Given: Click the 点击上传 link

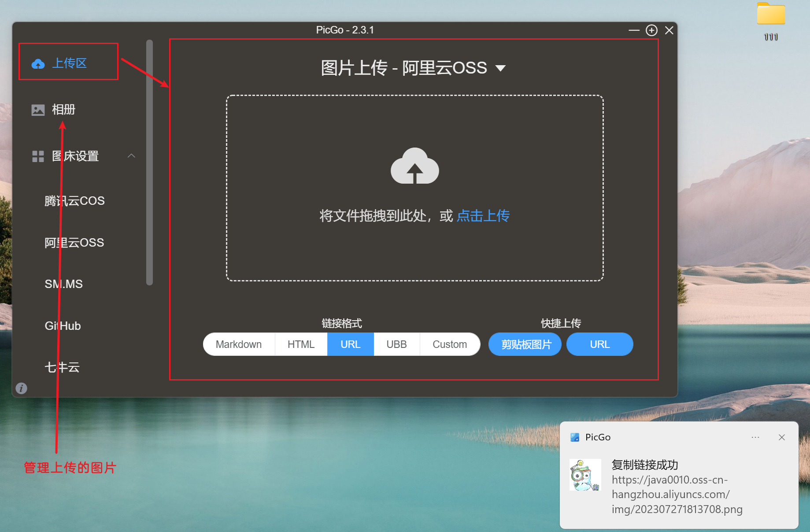Looking at the screenshot, I should coord(483,216).
